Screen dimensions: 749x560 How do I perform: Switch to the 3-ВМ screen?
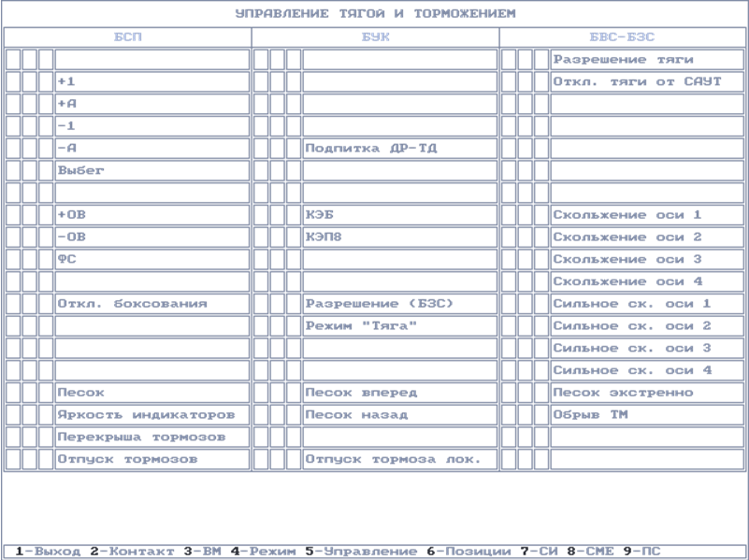tap(203, 552)
